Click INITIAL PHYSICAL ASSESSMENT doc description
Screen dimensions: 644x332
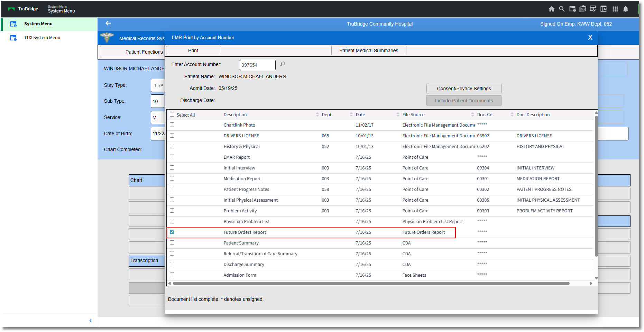point(548,200)
